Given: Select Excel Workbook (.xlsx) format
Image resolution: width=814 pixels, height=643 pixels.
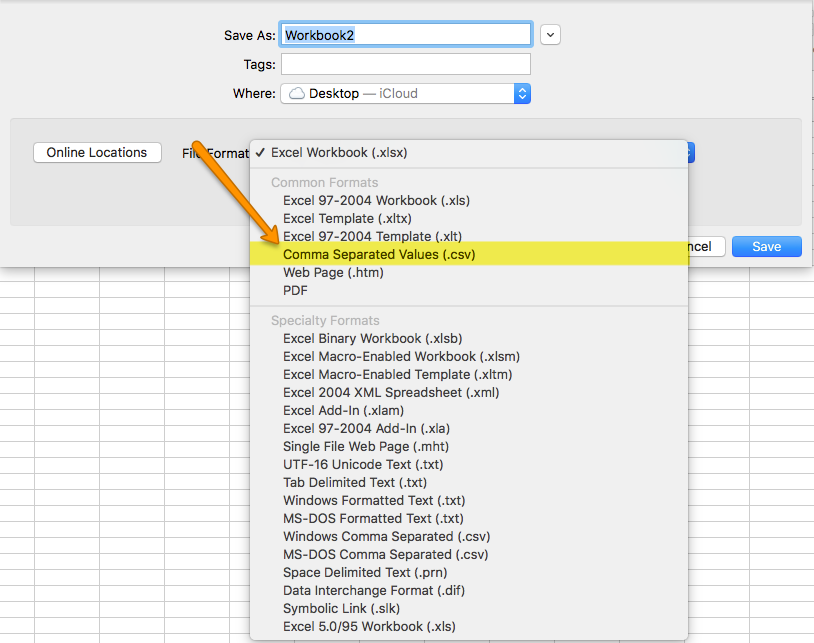Looking at the screenshot, I should point(469,153).
